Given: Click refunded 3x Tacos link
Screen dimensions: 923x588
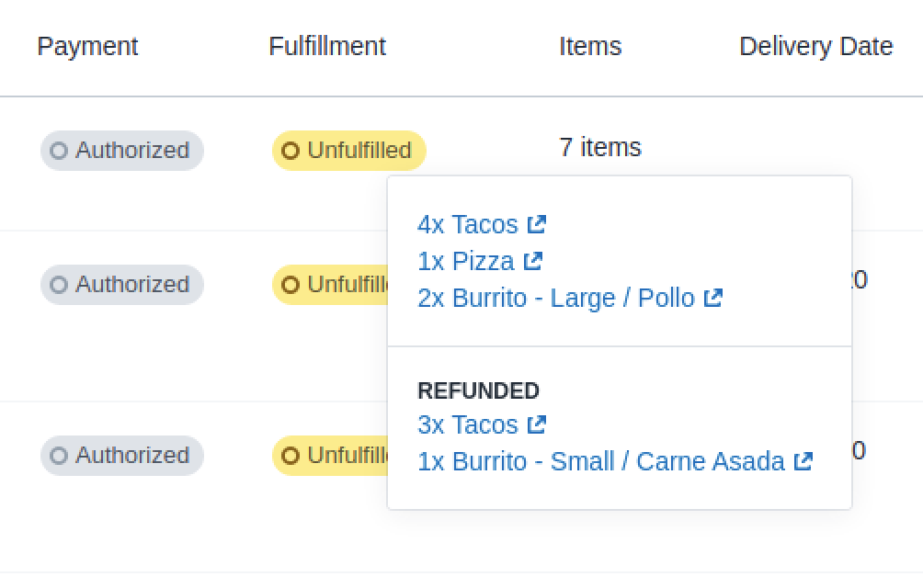Looking at the screenshot, I should [468, 424].
